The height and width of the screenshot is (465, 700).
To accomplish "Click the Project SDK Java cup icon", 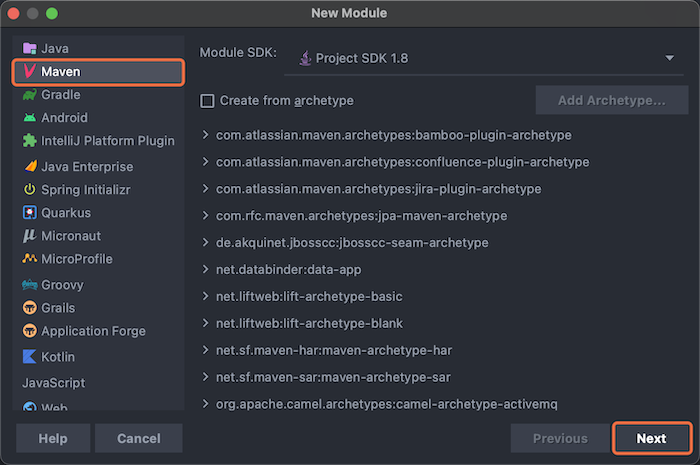I will pyautogui.click(x=305, y=58).
